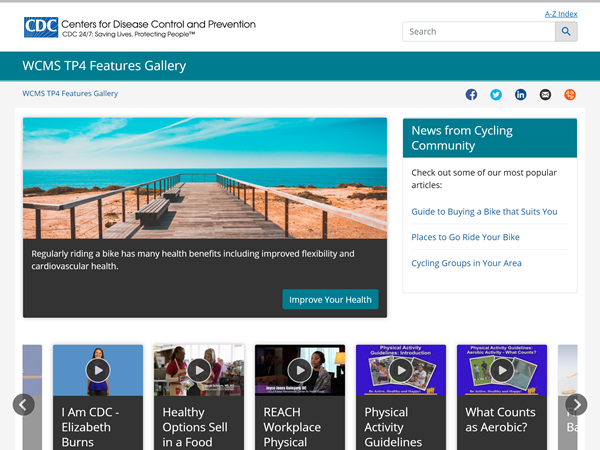This screenshot has height=450, width=600.
Task: Click the WCMS TP4 Features Gallery banner title
Action: click(x=104, y=66)
